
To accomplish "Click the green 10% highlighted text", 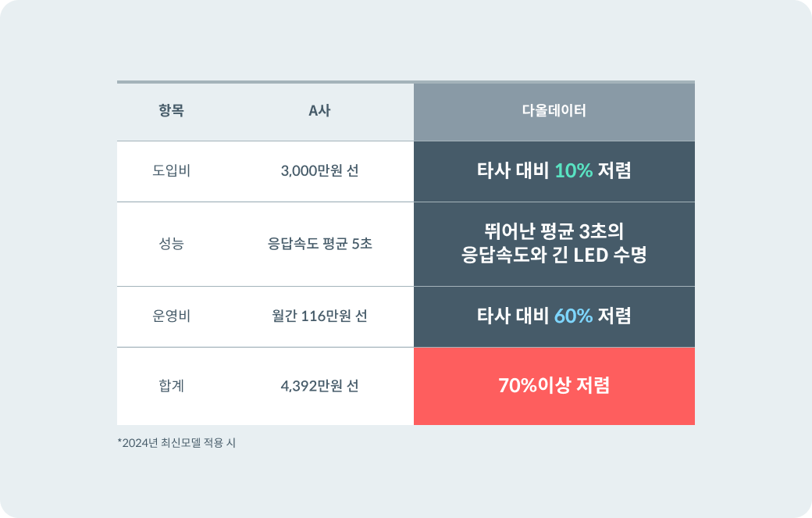I will 574,171.
